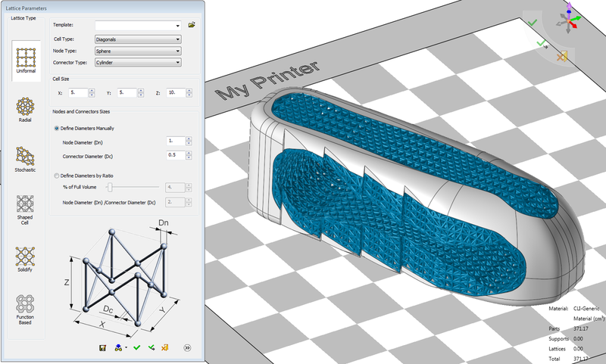This screenshot has height=364, width=606.
Task: Click the save template disk icon
Action: click(102, 347)
